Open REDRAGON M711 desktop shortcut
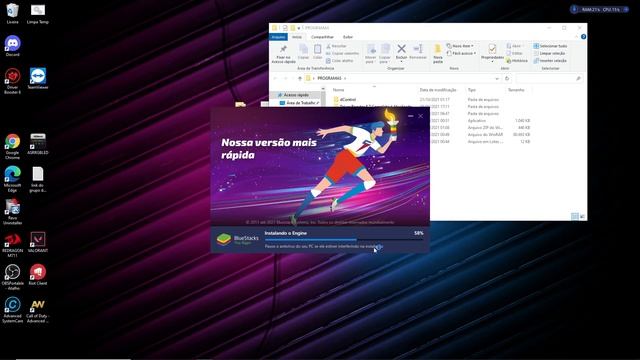Viewport: 640px width, 360px height. coord(13,244)
